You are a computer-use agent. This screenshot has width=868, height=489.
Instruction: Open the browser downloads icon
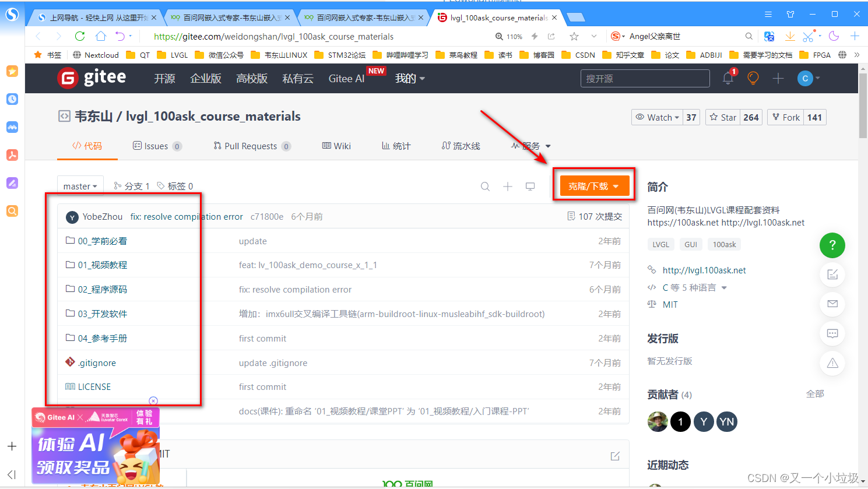790,36
